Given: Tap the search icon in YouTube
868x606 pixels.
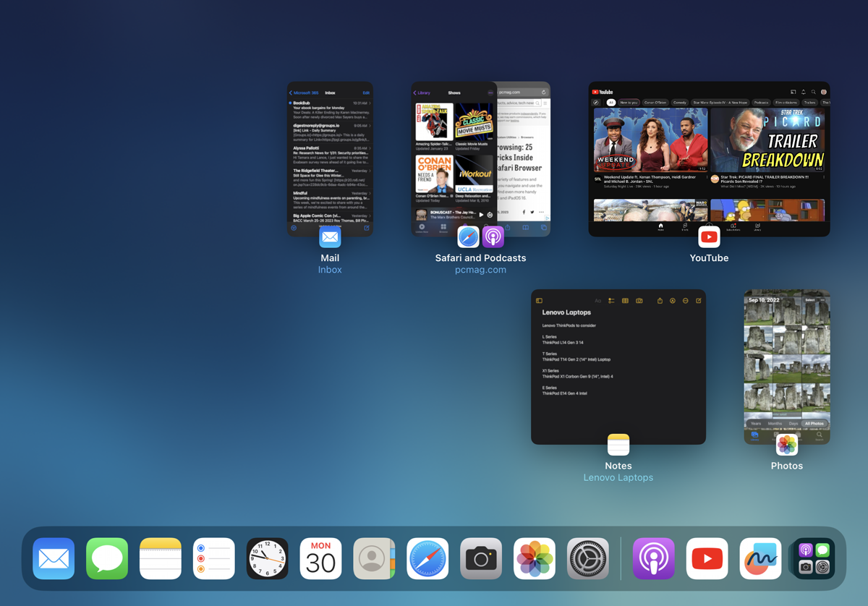Looking at the screenshot, I should coord(813,92).
